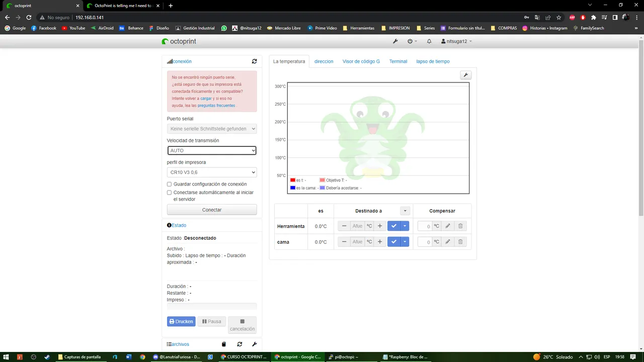Click the ABP AdBlock Plus extension icon
The width and height of the screenshot is (644, 362).
pyautogui.click(x=572, y=17)
